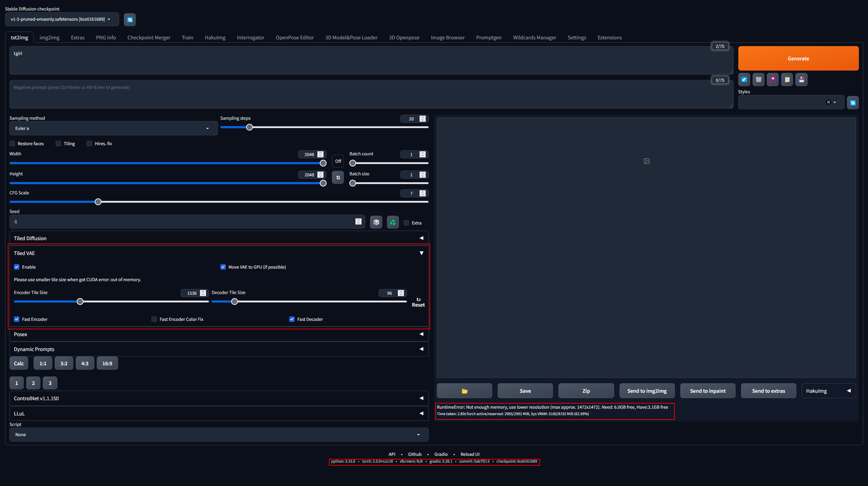Expand the Tiled Diffusion section
This screenshot has width=868, height=486.
point(219,238)
